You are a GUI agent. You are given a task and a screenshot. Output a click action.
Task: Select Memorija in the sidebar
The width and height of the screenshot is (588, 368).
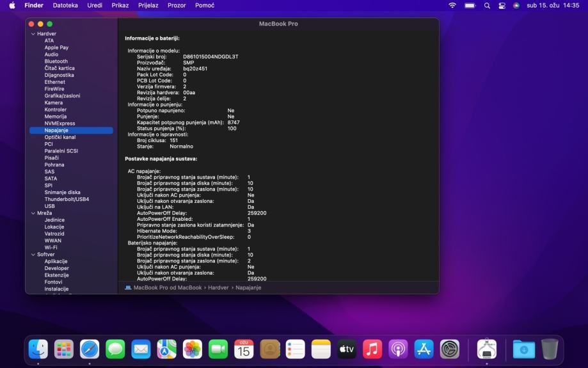tap(56, 116)
